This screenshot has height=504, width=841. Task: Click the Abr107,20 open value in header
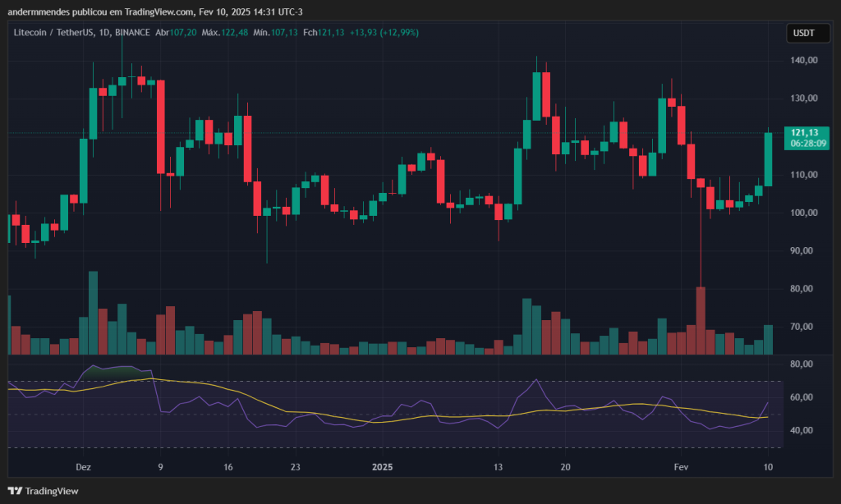pos(176,33)
